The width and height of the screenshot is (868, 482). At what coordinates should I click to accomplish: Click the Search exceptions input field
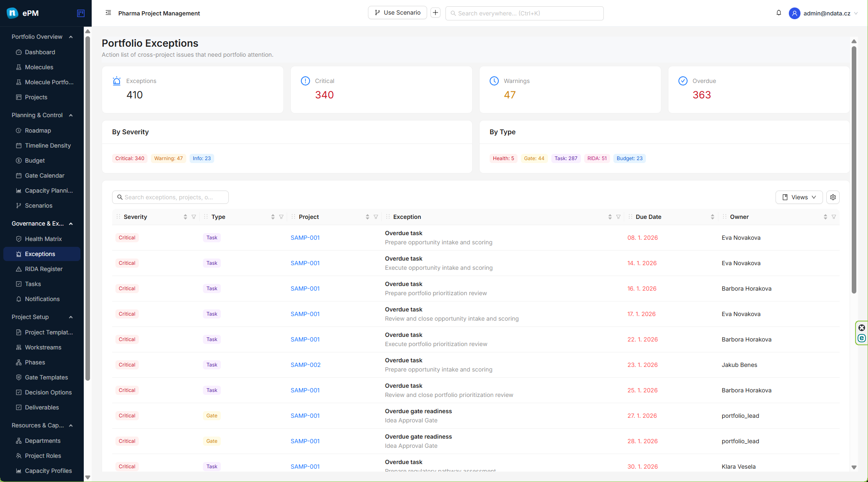click(170, 197)
